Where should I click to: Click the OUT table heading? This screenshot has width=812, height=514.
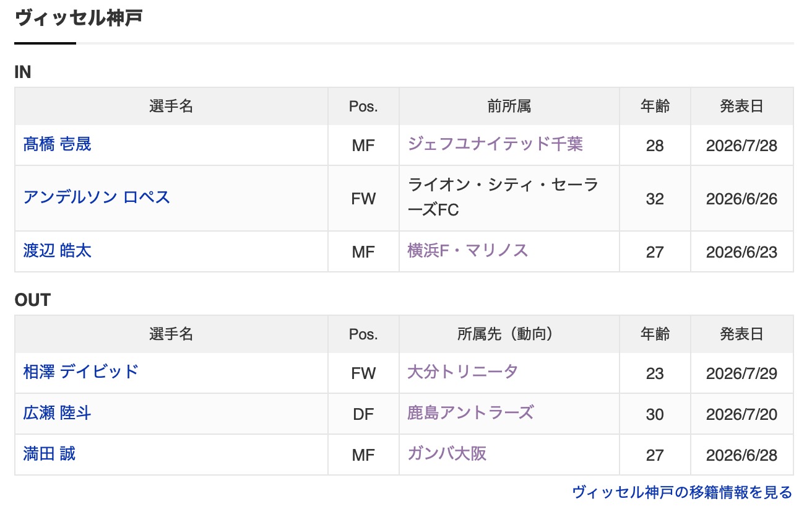[x=32, y=300]
